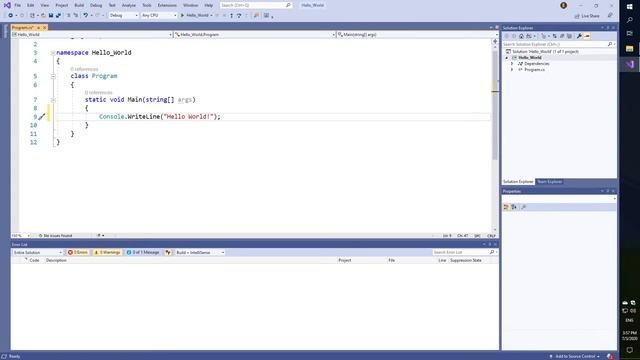Collapse the class Program code block
This screenshot has height=360, width=640.
(x=53, y=76)
